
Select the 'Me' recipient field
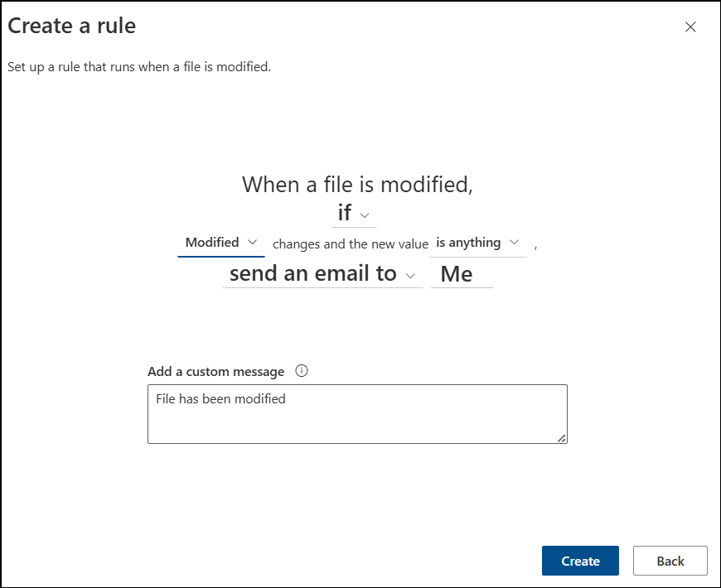(462, 274)
